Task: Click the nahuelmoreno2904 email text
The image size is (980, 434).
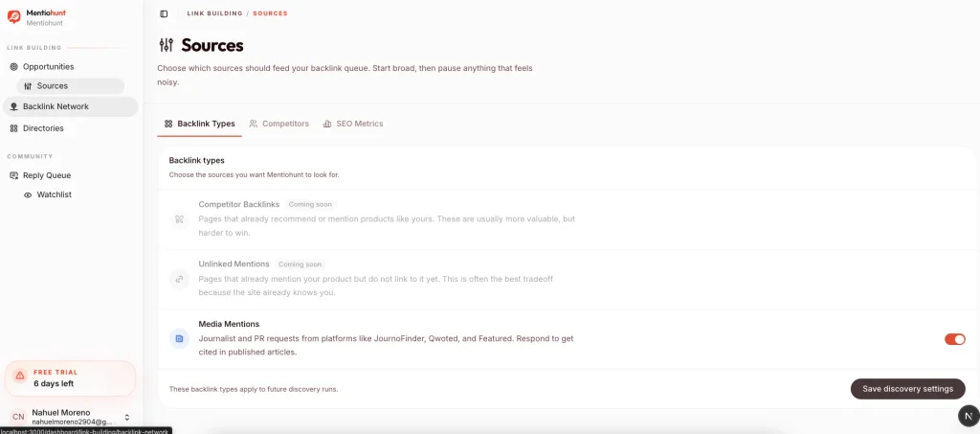Action: pos(72,423)
